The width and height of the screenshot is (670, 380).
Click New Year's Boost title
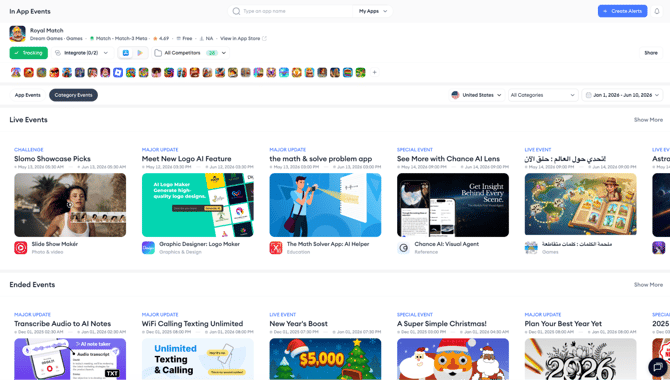(x=298, y=324)
